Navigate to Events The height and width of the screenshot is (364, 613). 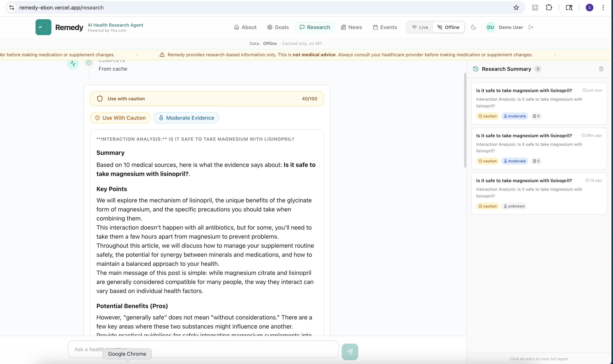(385, 27)
